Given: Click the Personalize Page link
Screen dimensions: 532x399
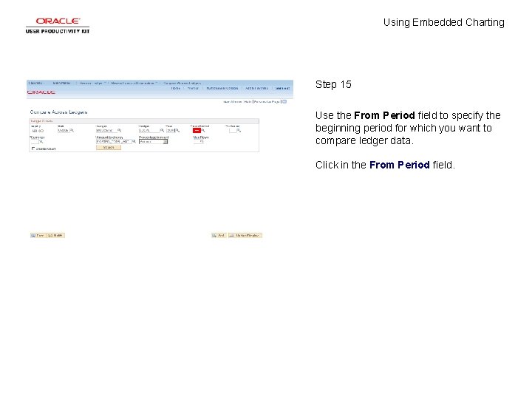Looking at the screenshot, I should pyautogui.click(x=267, y=102).
